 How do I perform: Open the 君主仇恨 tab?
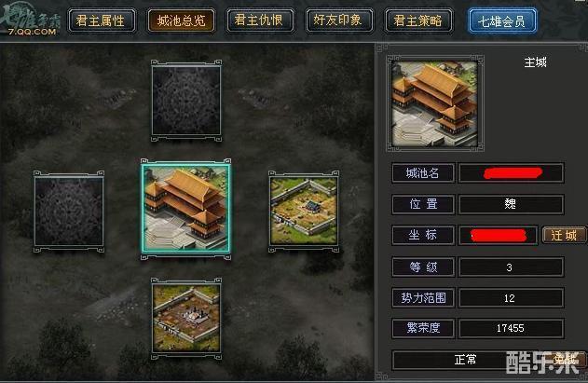pos(259,21)
